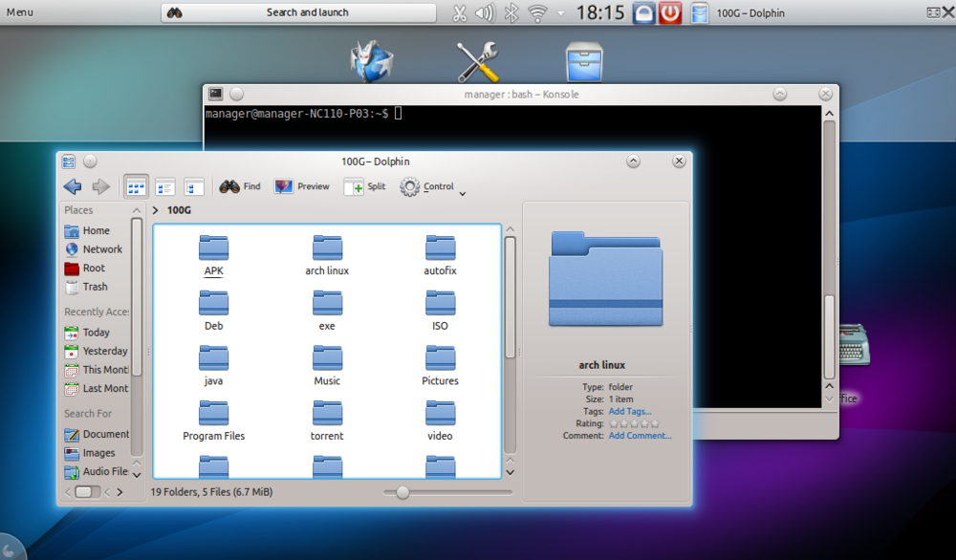The image size is (956, 560).
Task: Expand the 100G breadcrumb arrow
Action: [156, 210]
